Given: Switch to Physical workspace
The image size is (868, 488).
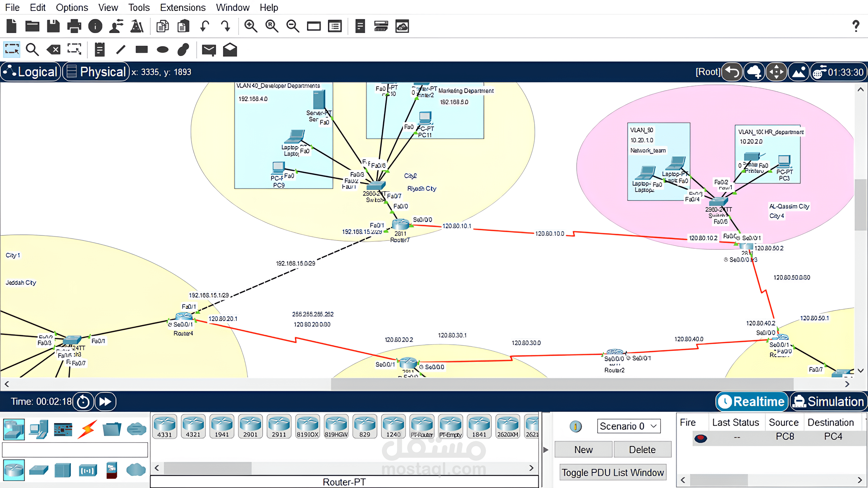Looking at the screenshot, I should [96, 72].
